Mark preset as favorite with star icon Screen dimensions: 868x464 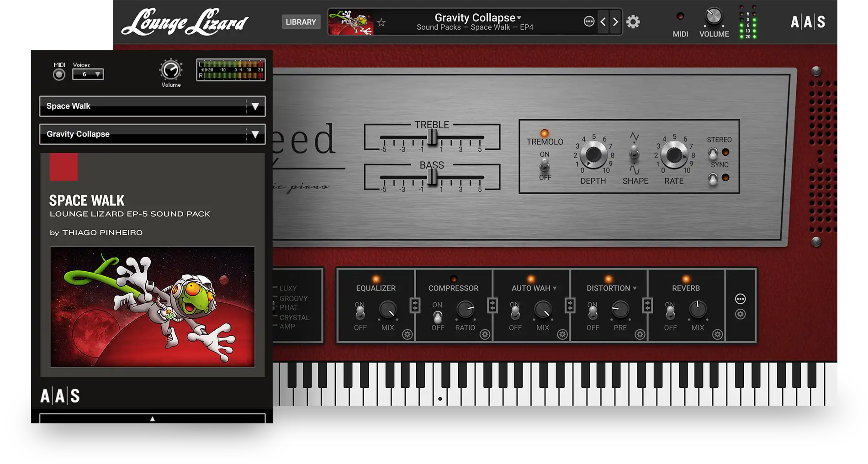pyautogui.click(x=381, y=22)
